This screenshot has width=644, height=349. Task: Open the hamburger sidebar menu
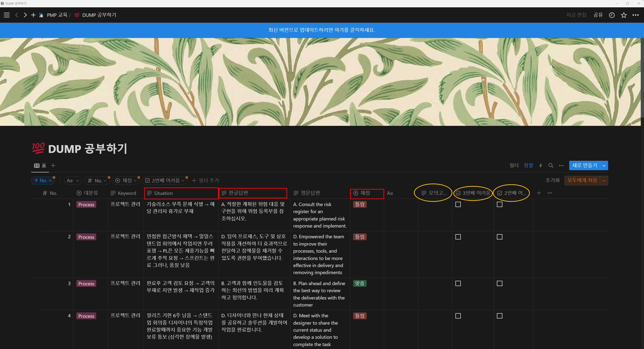click(7, 15)
